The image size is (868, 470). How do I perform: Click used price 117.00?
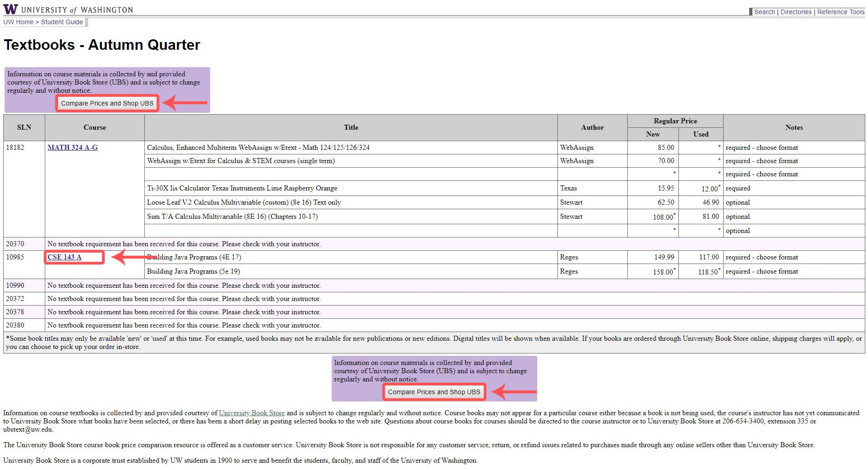pos(709,257)
